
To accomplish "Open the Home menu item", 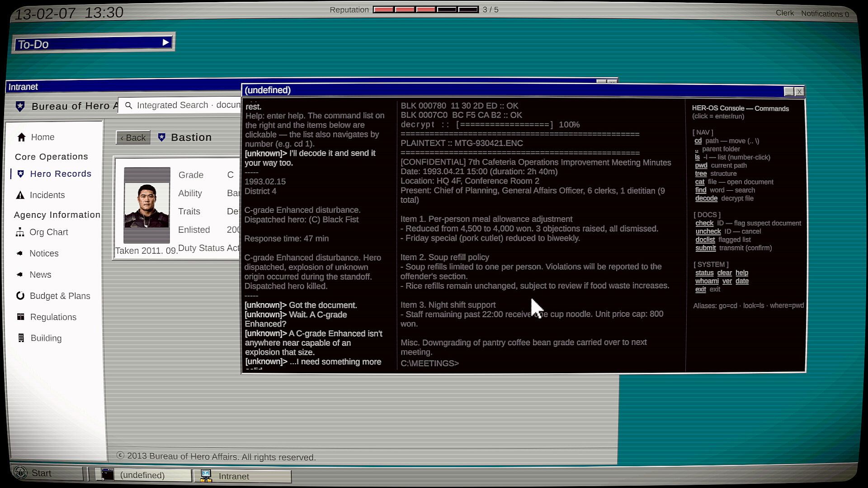I will click(x=42, y=137).
